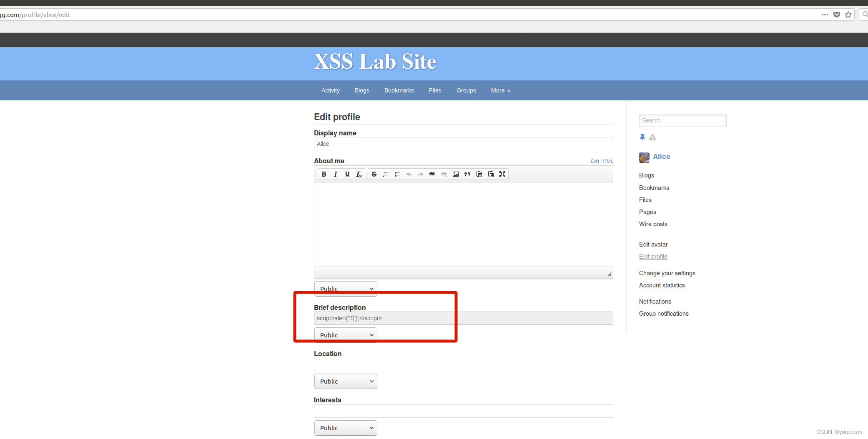Click the Unlink icon
This screenshot has width=868, height=439.
point(444,174)
